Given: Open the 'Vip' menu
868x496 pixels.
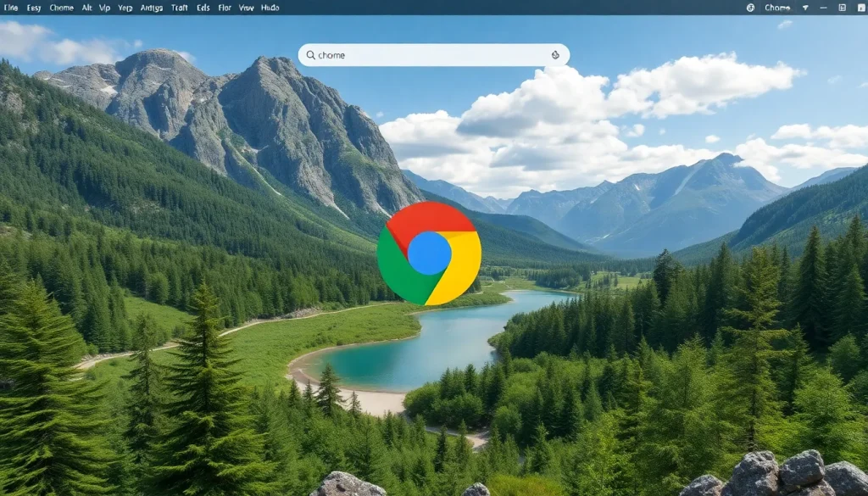Looking at the screenshot, I should pos(104,8).
